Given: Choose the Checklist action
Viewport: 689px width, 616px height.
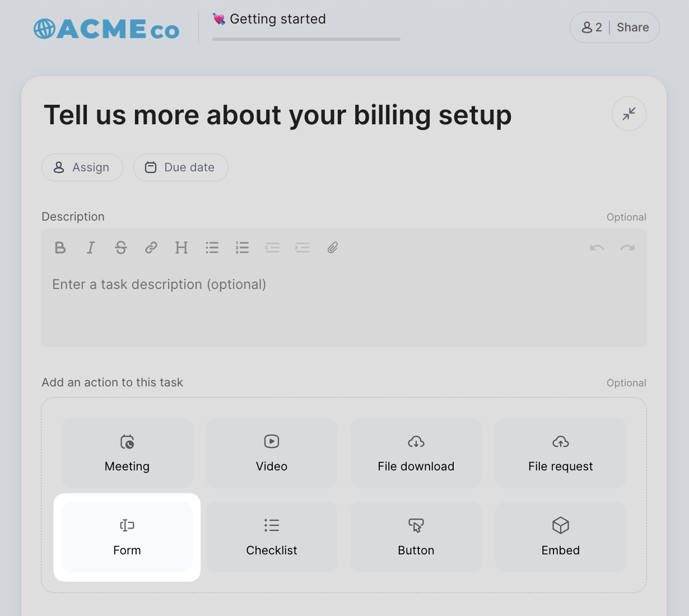Looking at the screenshot, I should coord(272,537).
